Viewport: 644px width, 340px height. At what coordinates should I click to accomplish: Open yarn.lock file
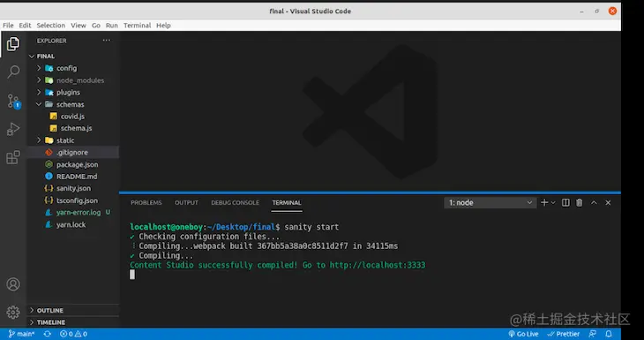[x=73, y=224]
